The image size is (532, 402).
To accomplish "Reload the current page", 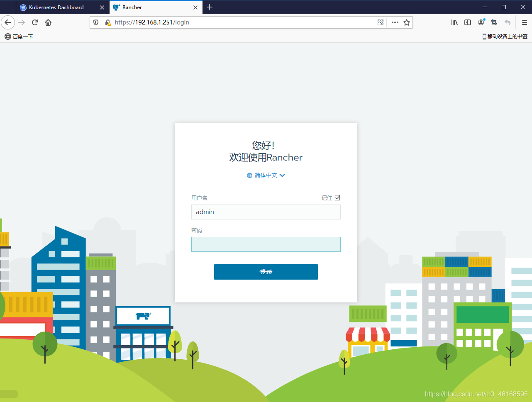I will tap(35, 22).
